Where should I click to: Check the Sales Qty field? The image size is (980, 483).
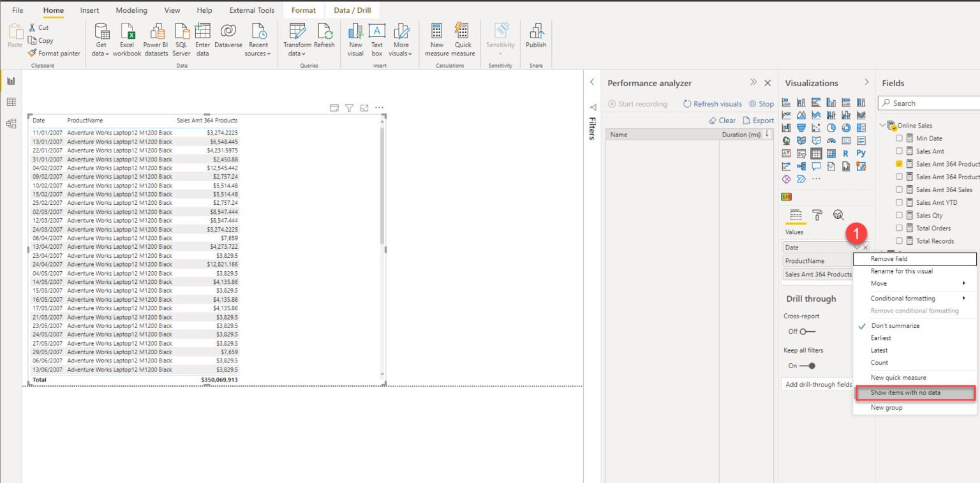pyautogui.click(x=900, y=215)
